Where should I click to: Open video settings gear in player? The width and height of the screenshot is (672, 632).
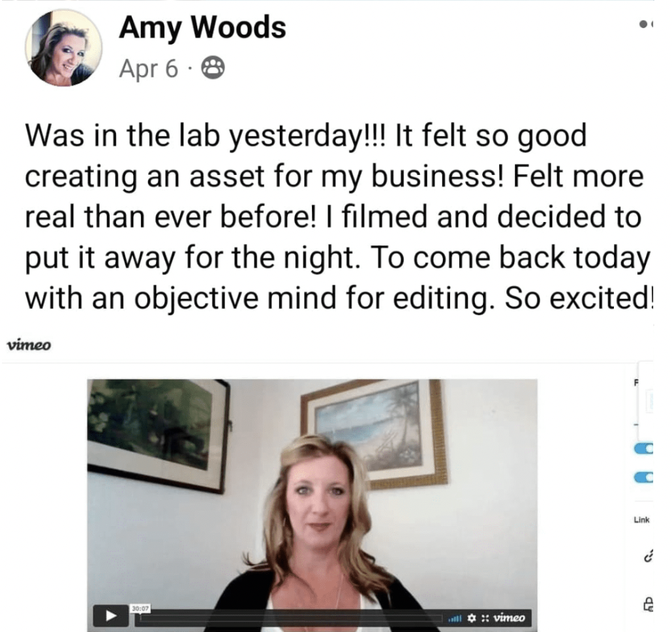pyautogui.click(x=472, y=618)
